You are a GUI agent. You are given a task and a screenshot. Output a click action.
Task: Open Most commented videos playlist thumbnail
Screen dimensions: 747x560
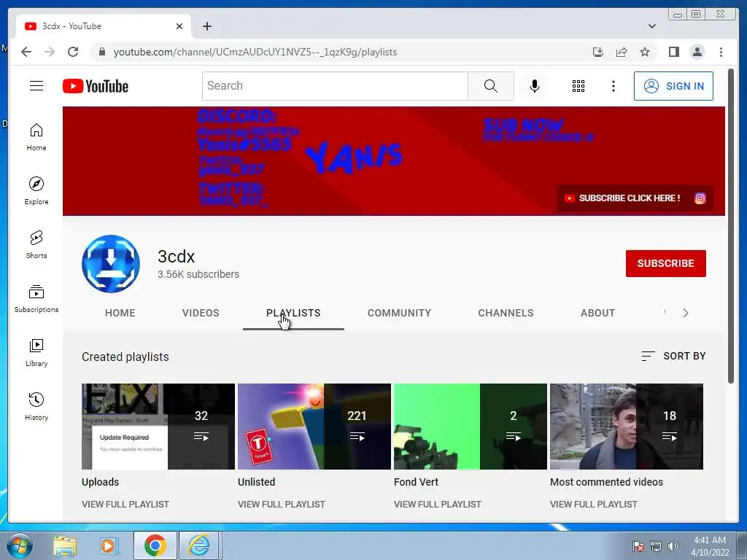627,426
